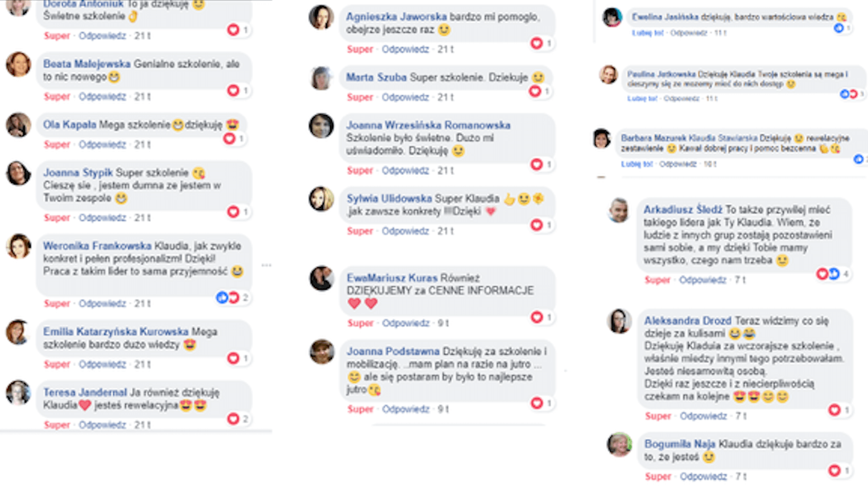Click Super under Agnieszka Jaworska's comment

(360, 49)
